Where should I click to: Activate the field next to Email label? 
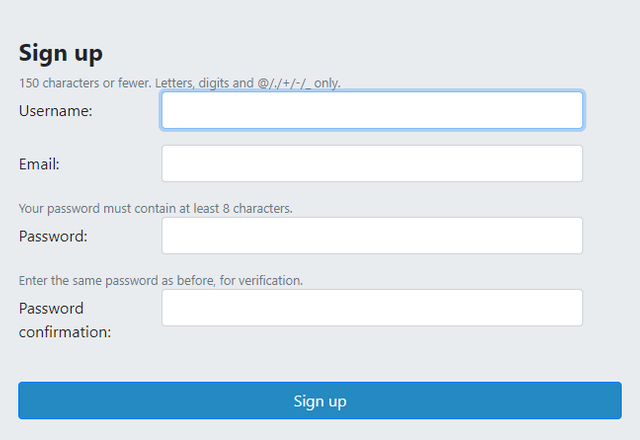(x=372, y=164)
